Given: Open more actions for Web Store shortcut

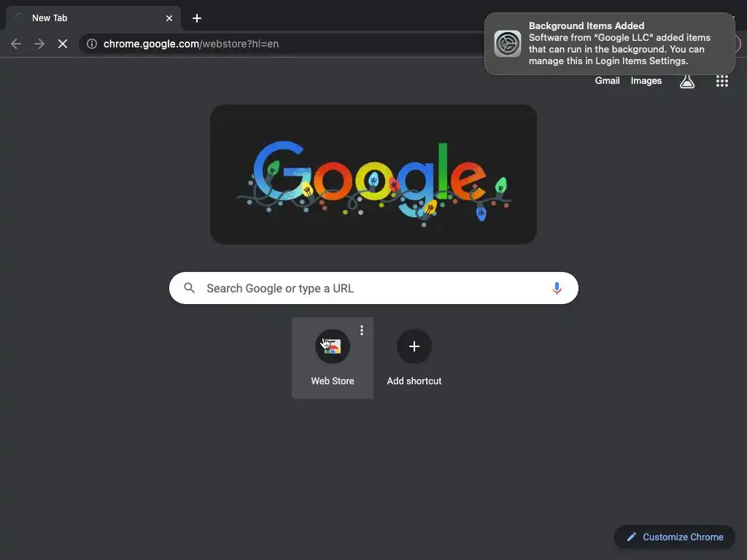Looking at the screenshot, I should coord(362,330).
